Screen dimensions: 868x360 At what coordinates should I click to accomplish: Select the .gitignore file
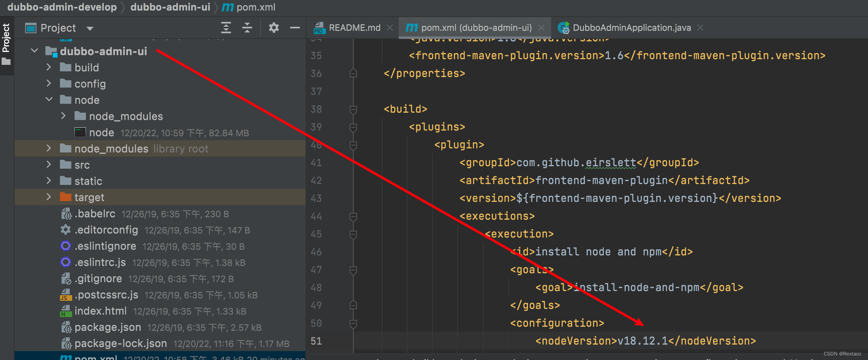pos(98,279)
